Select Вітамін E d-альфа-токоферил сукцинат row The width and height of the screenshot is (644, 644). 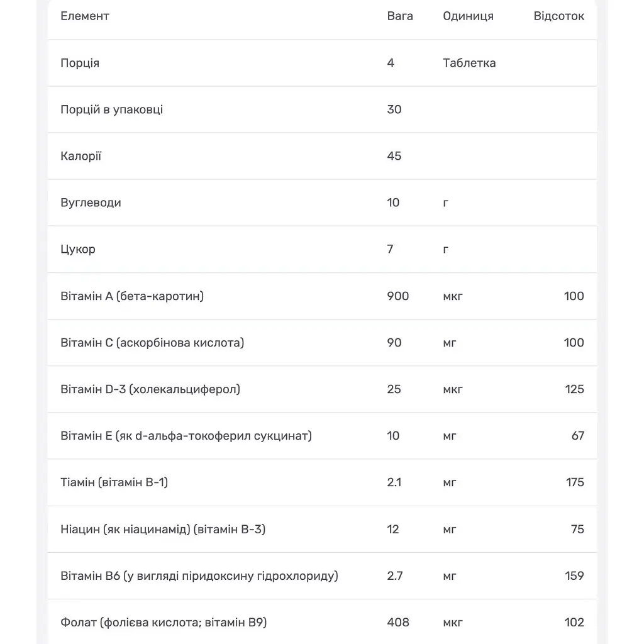322,436
